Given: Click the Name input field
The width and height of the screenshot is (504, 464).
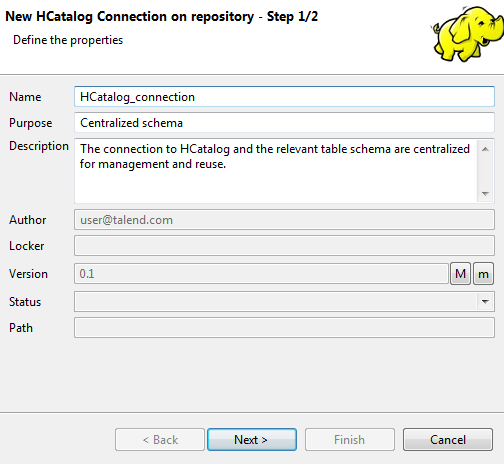Looking at the screenshot, I should 284,97.
